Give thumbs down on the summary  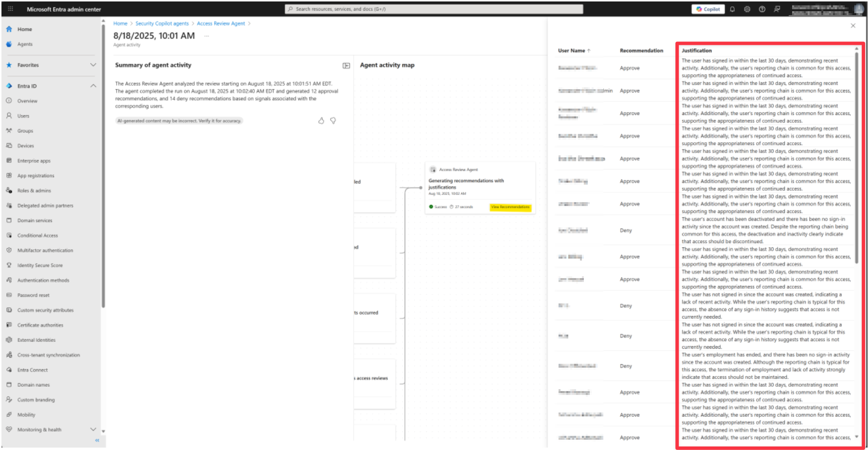pos(333,121)
